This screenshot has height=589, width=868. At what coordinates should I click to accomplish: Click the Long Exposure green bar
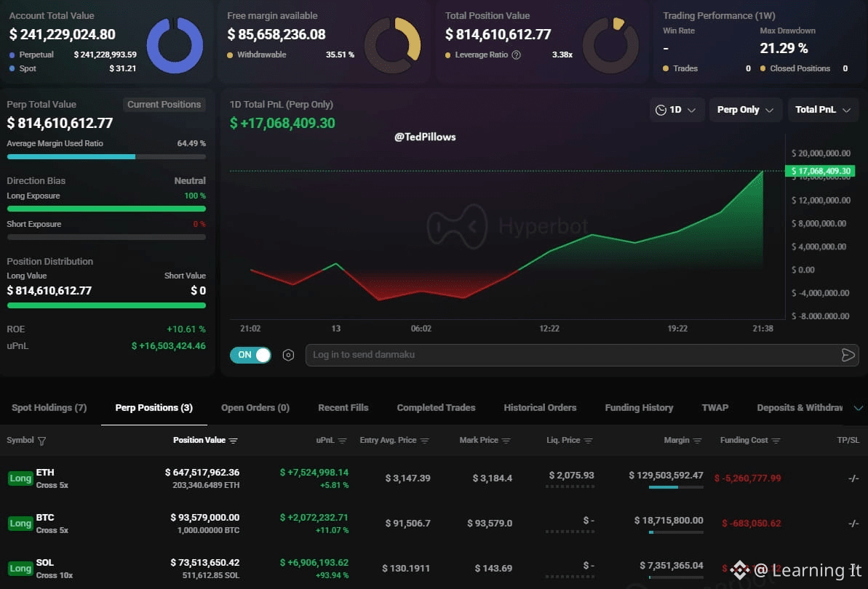(106, 209)
